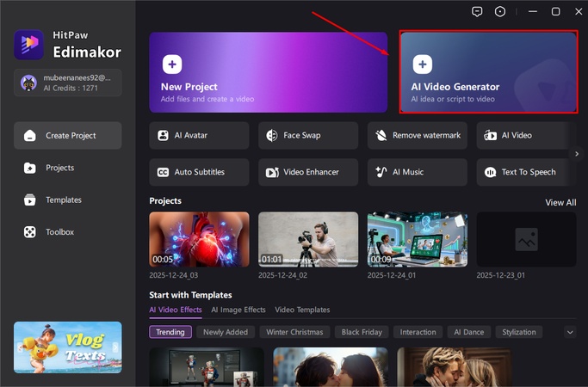588x387 pixels.
Task: Open the feedback message icon in title bar
Action: 477,11
